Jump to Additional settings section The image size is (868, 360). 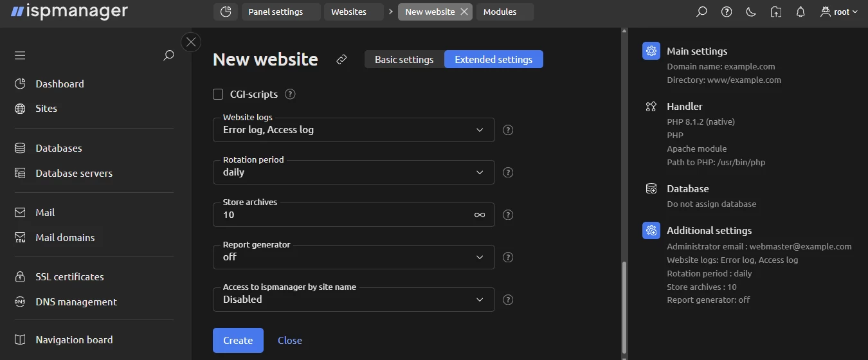coord(709,230)
